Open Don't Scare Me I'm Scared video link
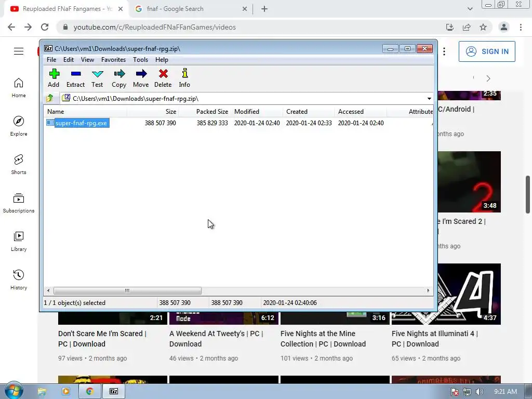 click(x=102, y=339)
